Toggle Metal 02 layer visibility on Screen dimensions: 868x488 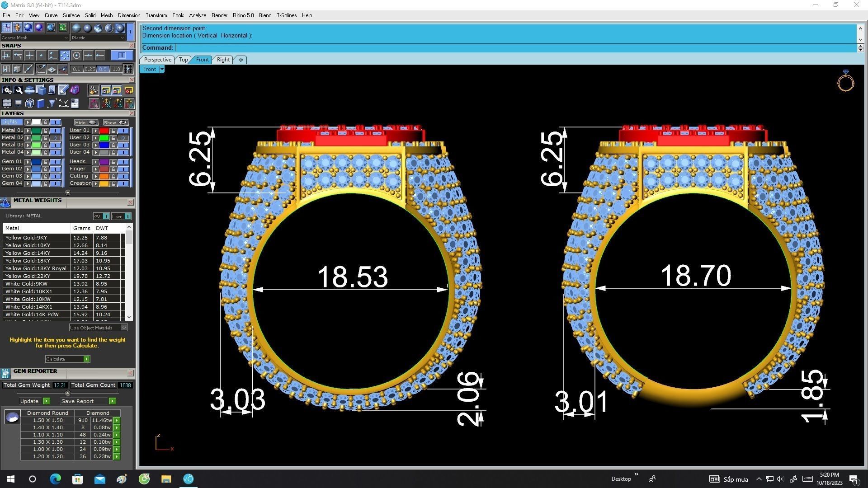point(56,138)
